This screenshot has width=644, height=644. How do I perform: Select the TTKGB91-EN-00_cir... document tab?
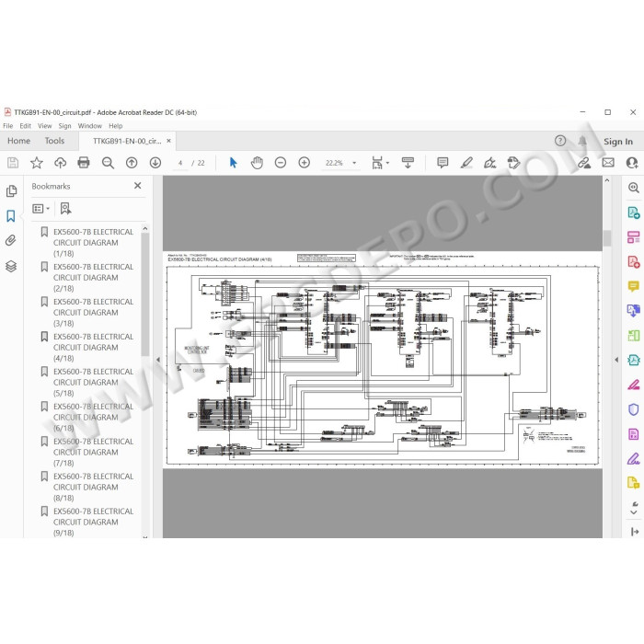pos(127,141)
